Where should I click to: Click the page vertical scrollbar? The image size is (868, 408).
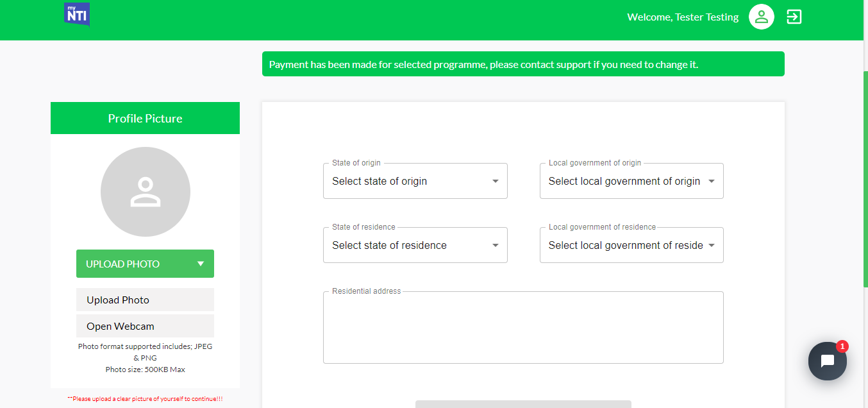pos(865,180)
